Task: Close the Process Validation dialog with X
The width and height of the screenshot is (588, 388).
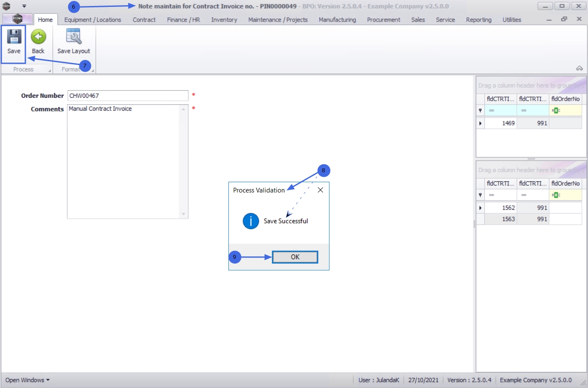Action: [x=320, y=190]
